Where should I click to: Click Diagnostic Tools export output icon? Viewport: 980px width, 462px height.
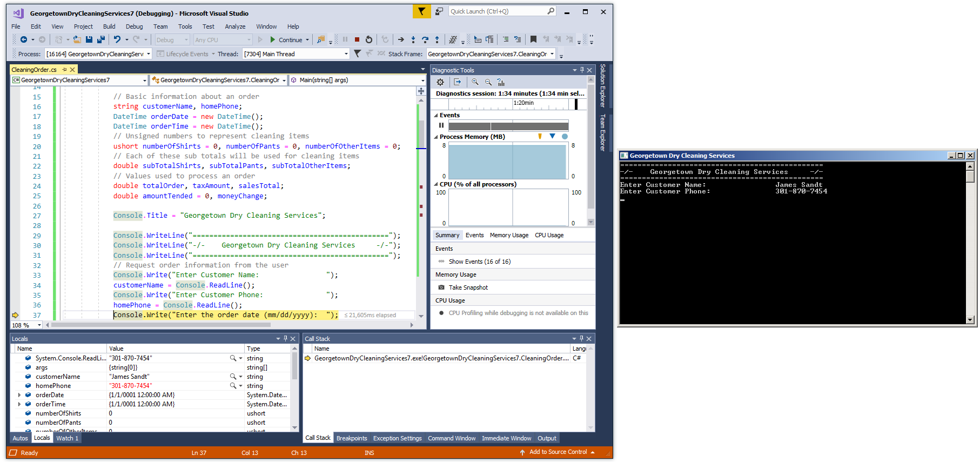click(458, 82)
